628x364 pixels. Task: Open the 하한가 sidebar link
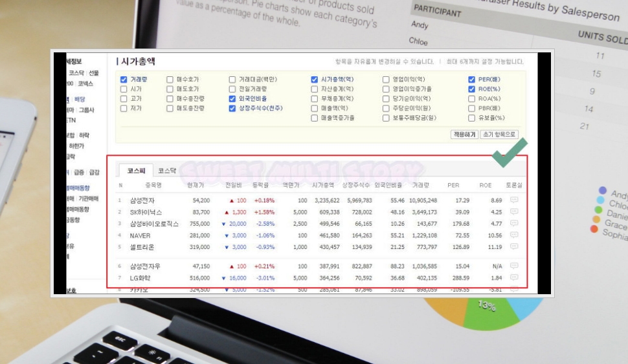pyautogui.click(x=76, y=146)
